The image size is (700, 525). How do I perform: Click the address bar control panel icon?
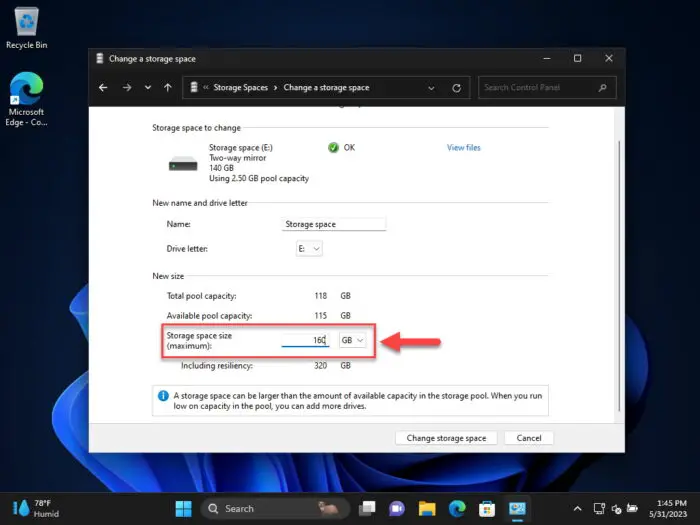point(194,88)
